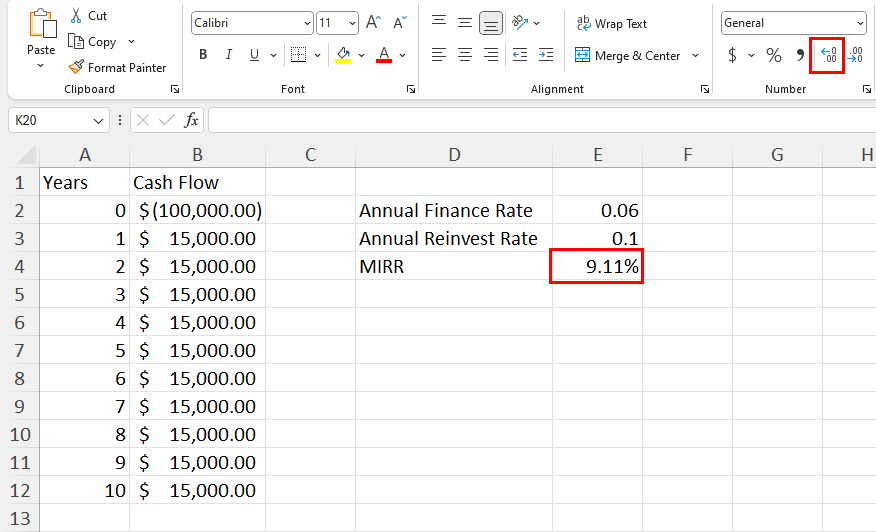The width and height of the screenshot is (876, 532).
Task: Click the insert function fx icon
Action: click(x=192, y=120)
